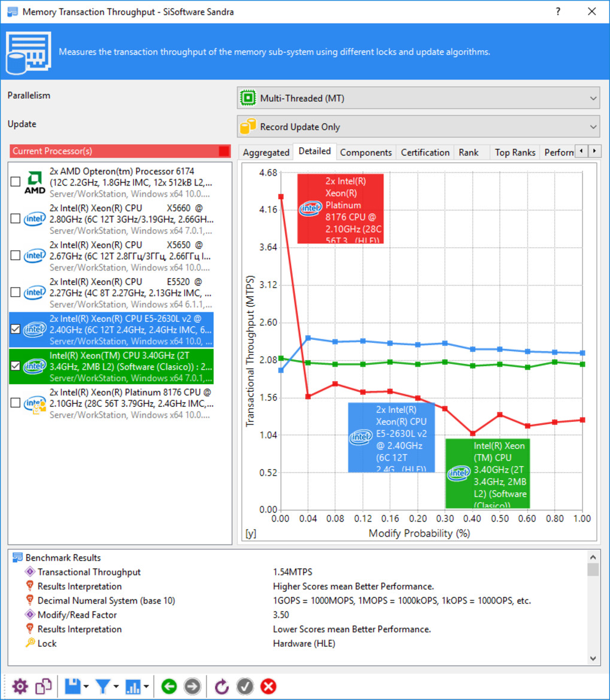Open the Components tab

366,152
